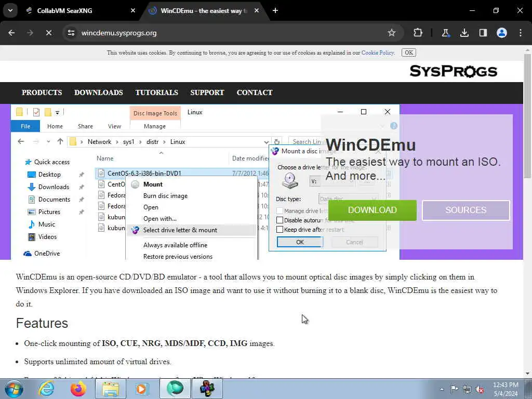Image resolution: width=532 pixels, height=399 pixels.
Task: Toggle Chrome side panel icon
Action: [483, 33]
